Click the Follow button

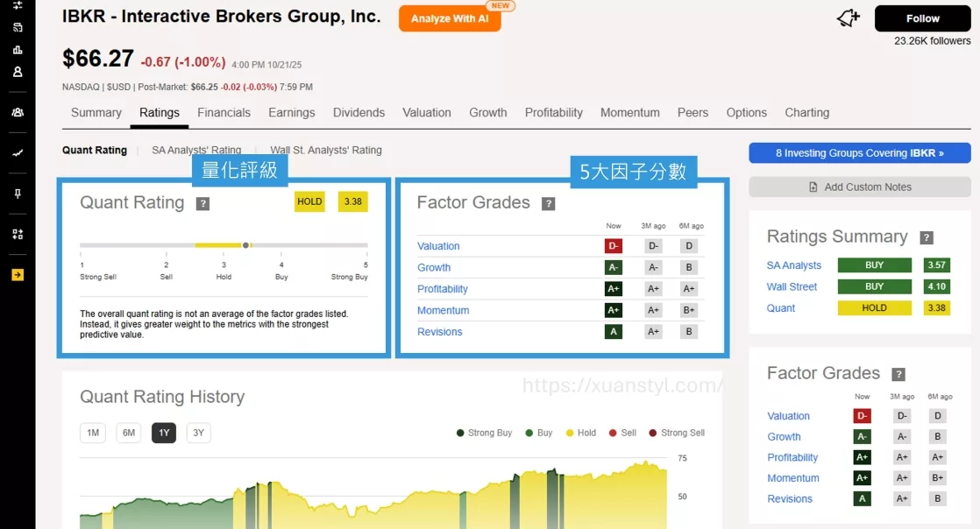922,18
